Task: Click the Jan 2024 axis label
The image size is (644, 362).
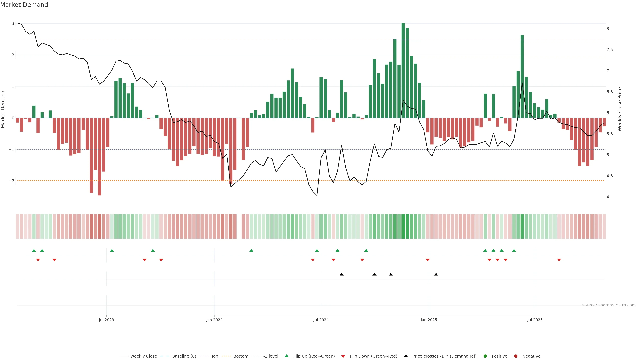Action: coord(214,320)
